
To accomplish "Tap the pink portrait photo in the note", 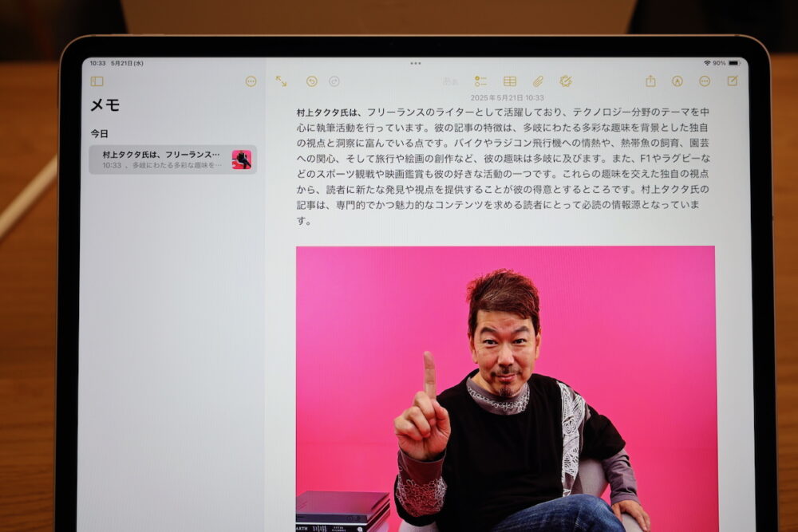I will tap(505, 383).
